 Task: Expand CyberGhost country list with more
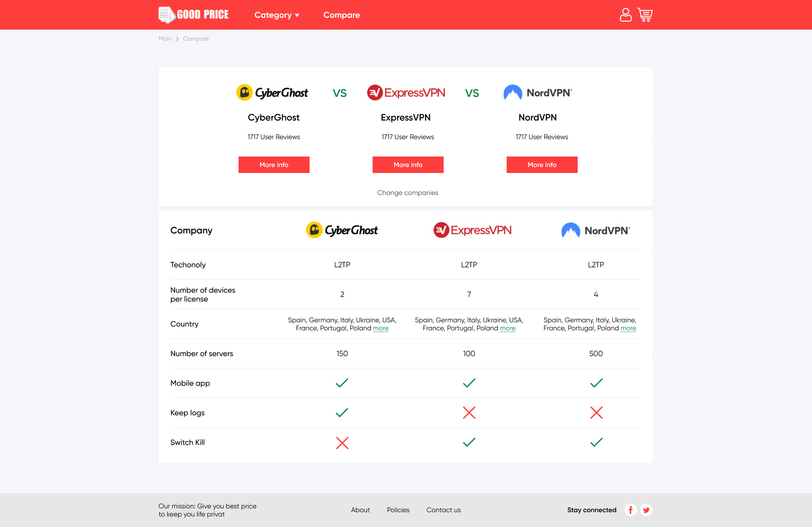(x=381, y=328)
